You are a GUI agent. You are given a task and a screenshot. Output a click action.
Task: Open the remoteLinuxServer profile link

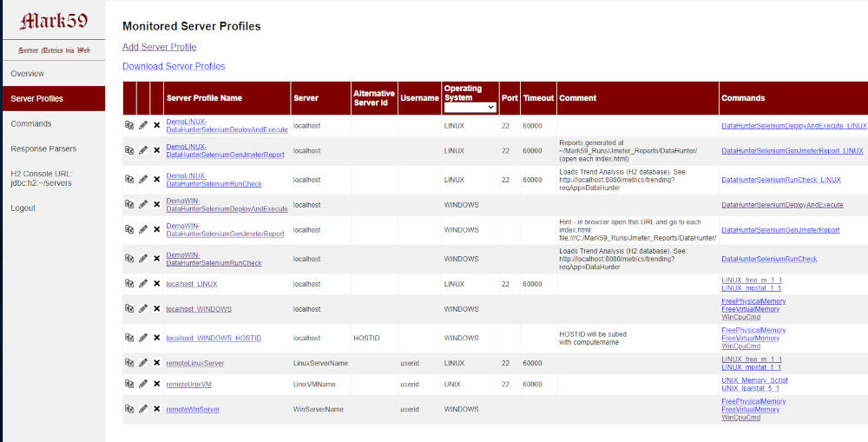194,363
